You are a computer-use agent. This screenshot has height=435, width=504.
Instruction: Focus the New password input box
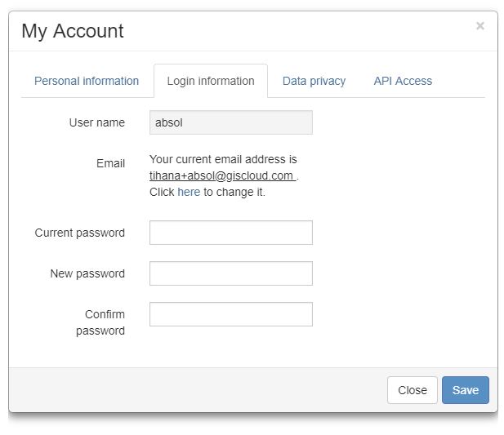[231, 273]
